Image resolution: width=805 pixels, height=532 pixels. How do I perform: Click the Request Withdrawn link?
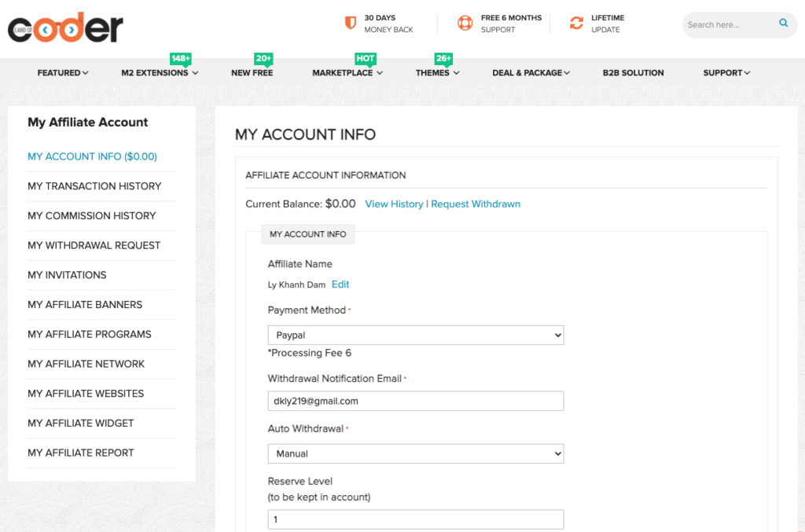pos(476,204)
